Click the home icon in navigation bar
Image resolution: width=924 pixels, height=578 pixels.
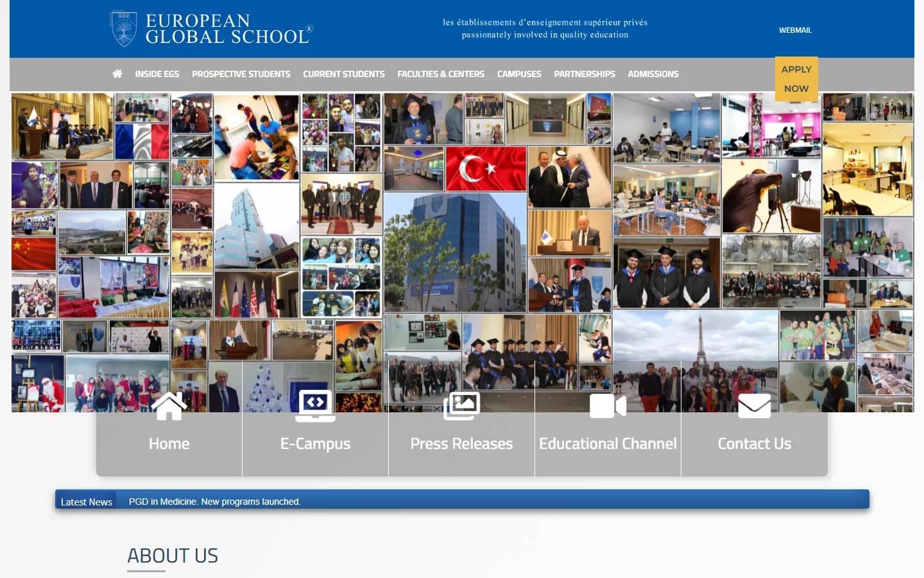click(x=117, y=74)
